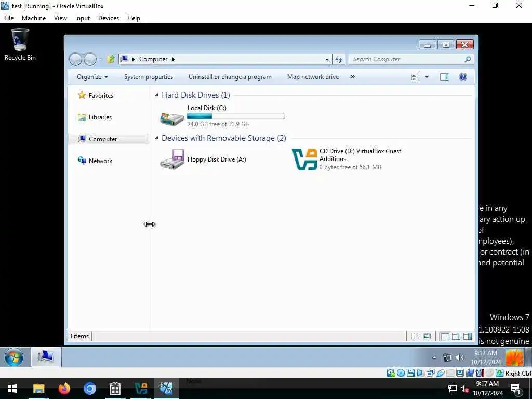532x399 pixels.
Task: Show hidden icons in guest tray
Action: tap(434, 357)
